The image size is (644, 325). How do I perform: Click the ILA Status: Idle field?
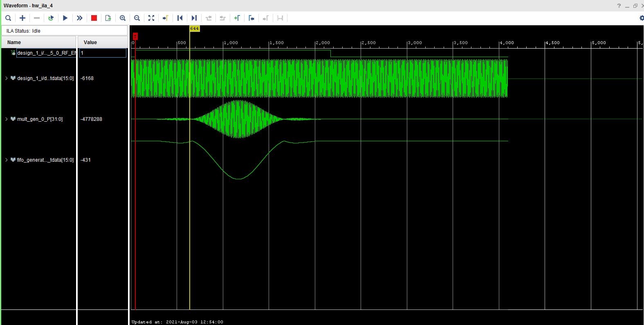pyautogui.click(x=65, y=31)
